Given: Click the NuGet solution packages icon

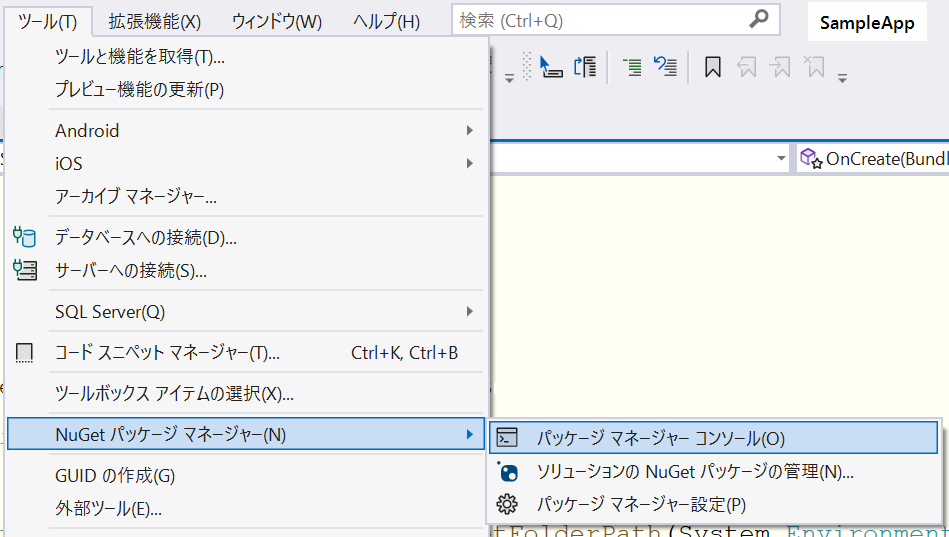Looking at the screenshot, I should [507, 471].
